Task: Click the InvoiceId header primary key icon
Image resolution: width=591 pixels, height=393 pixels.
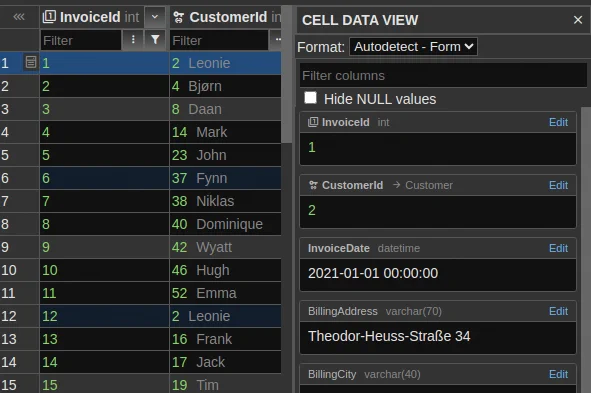Action: coord(49,17)
